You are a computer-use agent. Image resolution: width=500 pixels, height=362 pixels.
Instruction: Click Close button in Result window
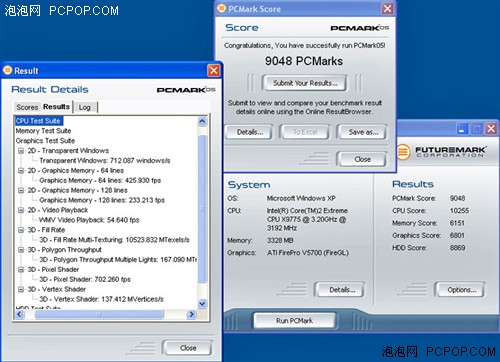click(x=188, y=348)
